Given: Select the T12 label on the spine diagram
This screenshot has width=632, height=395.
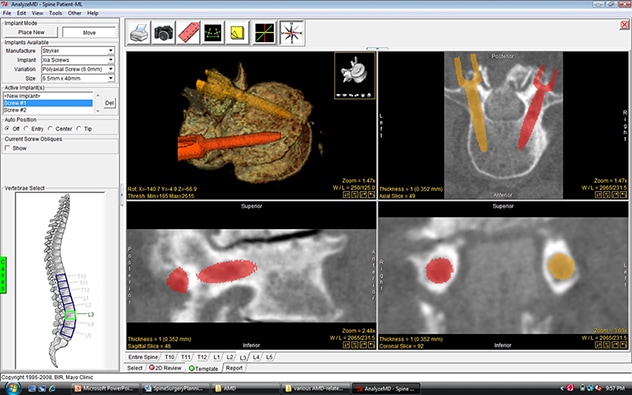Looking at the screenshot, I should tap(85, 290).
